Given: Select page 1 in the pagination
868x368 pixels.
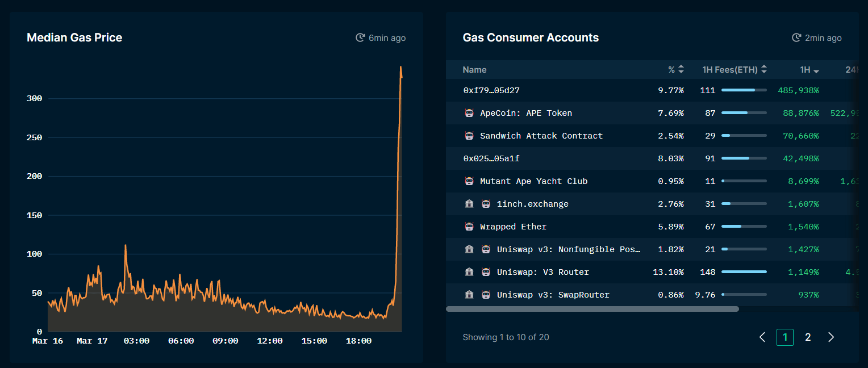Looking at the screenshot, I should [785, 337].
